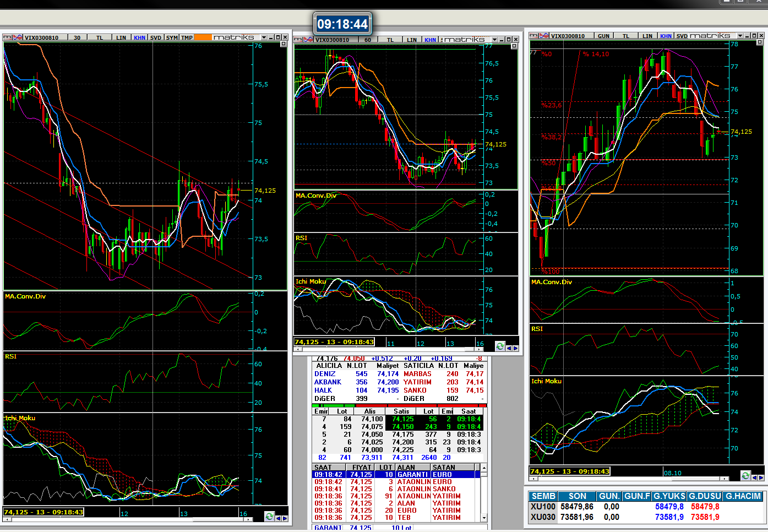768x532 pixels.
Task: Click the orange color bar in the left chart toolbar
Action: coord(203,37)
